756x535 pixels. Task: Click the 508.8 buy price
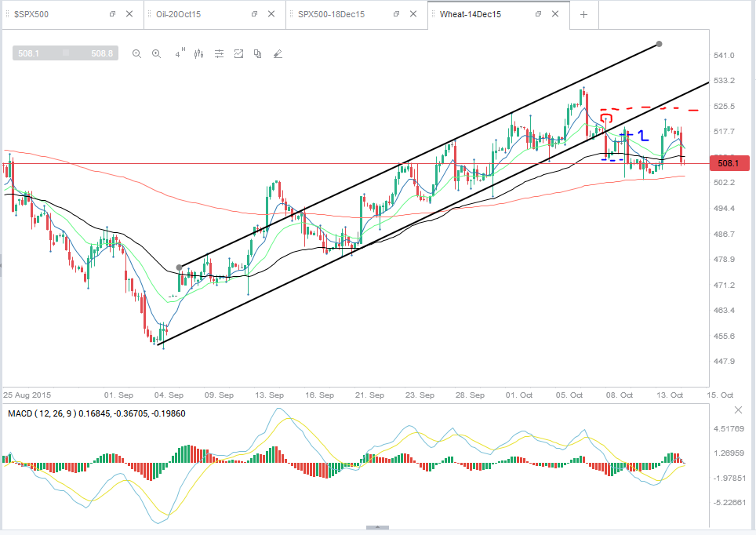(x=102, y=53)
